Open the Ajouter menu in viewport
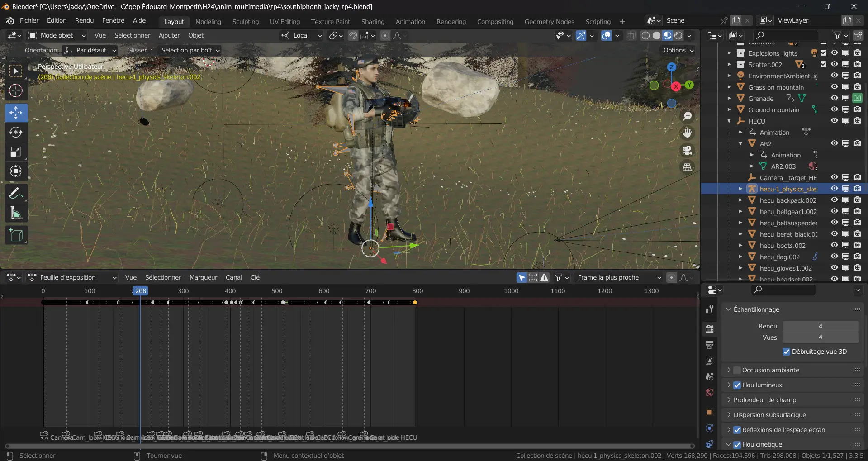 coord(169,35)
